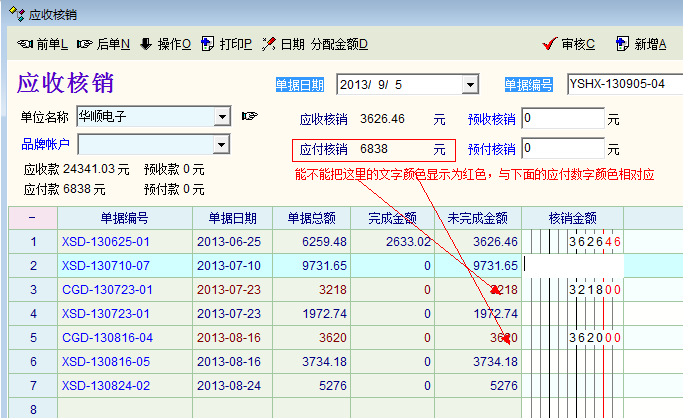
Task: Click the 核销金额 column header
Action: 572,217
